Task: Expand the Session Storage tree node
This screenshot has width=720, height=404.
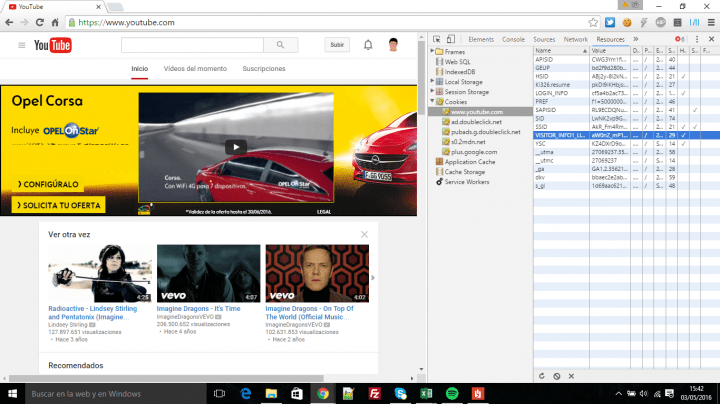Action: tap(432, 91)
